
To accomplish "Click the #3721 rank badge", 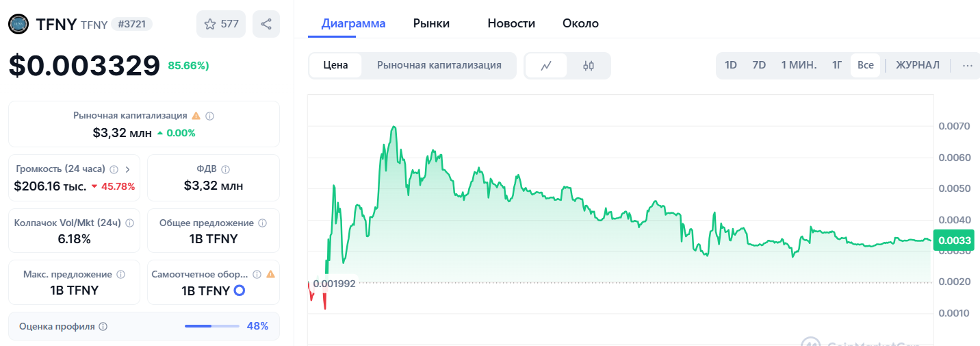I will click(132, 24).
